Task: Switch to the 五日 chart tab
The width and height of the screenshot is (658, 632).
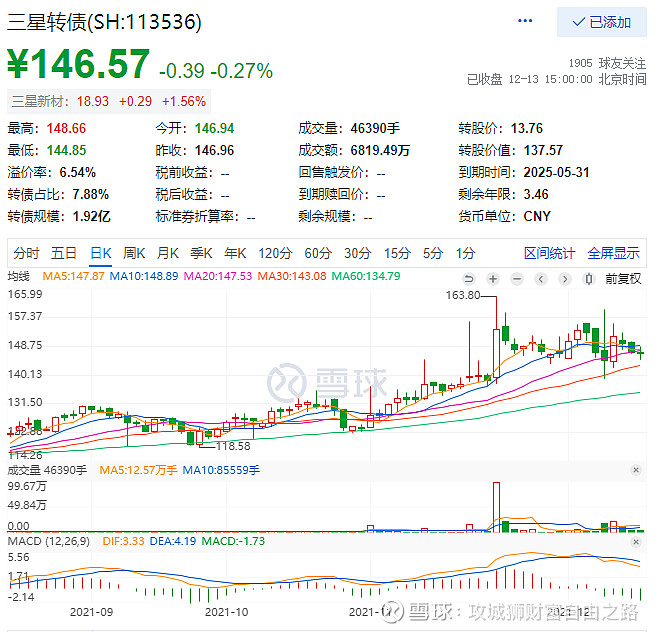Action: pyautogui.click(x=63, y=253)
